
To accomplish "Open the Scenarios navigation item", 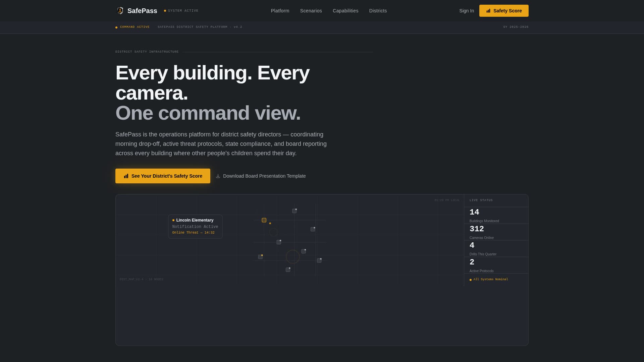I will tap(311, 11).
